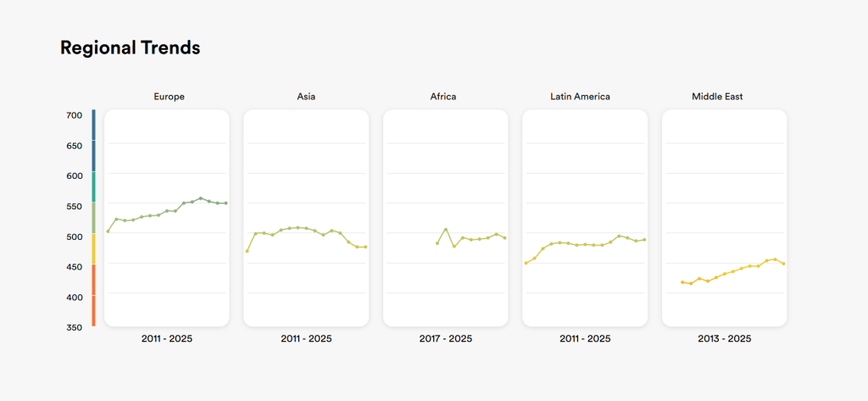The image size is (868, 401).
Task: Click last data point on Latin America line
Action: [644, 240]
